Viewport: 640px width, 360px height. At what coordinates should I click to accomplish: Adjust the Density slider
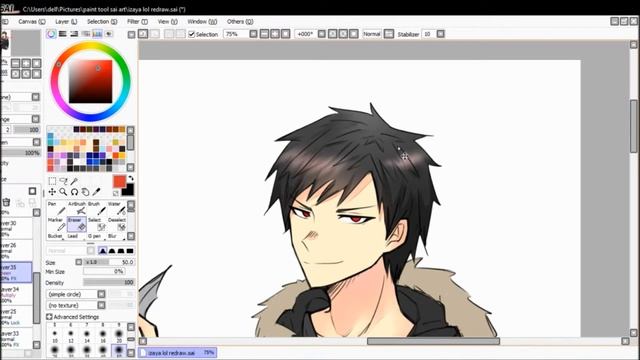[109, 282]
